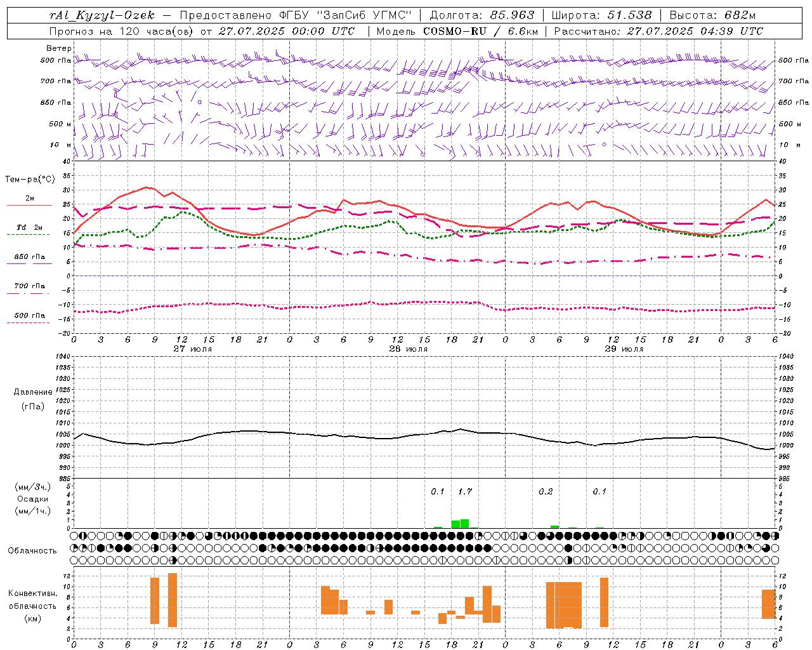Screen dimensions: 812x650
Task: Click the 850 гПа temperature legend line
Action: 29,263
